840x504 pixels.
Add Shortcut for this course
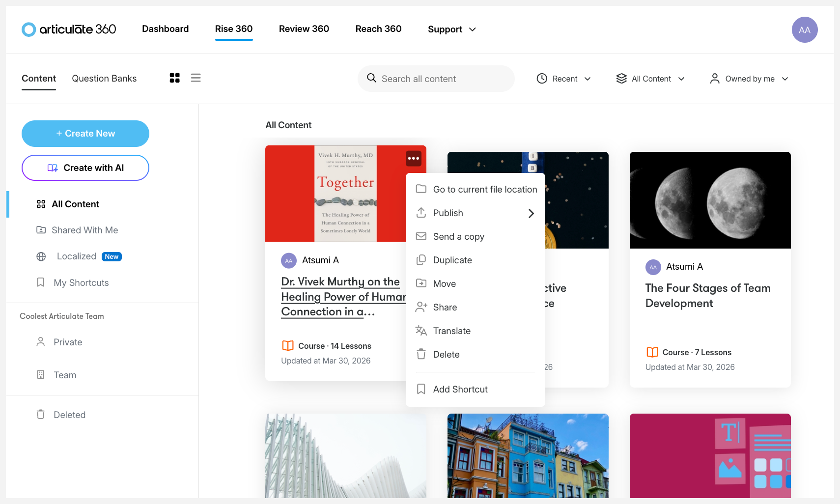(460, 390)
